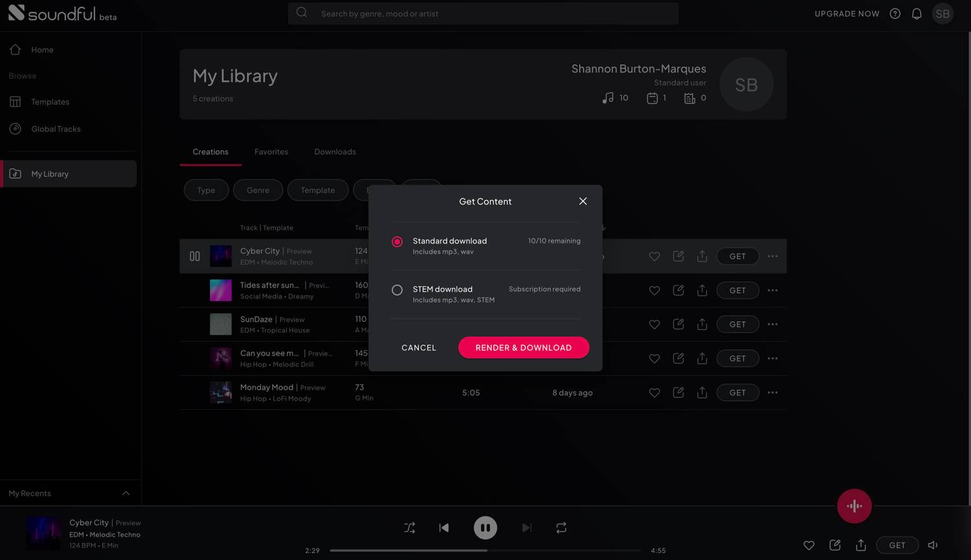Open more options for Cyber City row
Viewport: 971px width, 560px height.
tap(772, 256)
